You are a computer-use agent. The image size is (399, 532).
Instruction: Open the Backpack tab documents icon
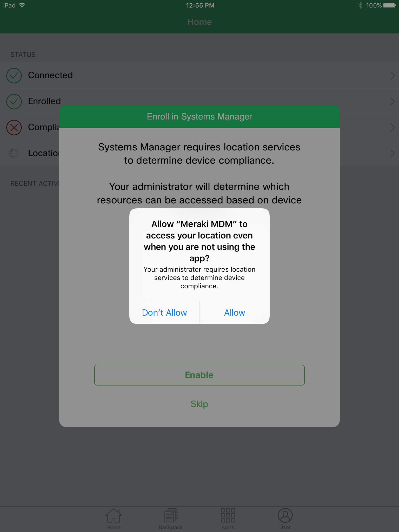pos(171,515)
